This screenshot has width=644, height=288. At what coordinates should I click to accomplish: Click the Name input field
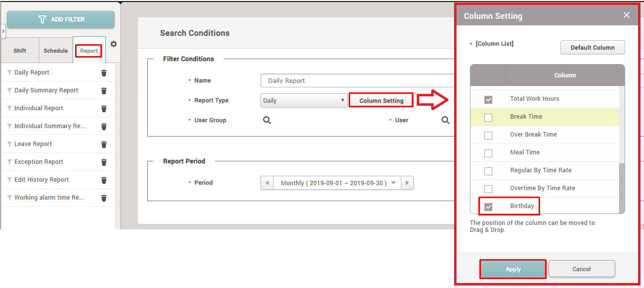(357, 80)
